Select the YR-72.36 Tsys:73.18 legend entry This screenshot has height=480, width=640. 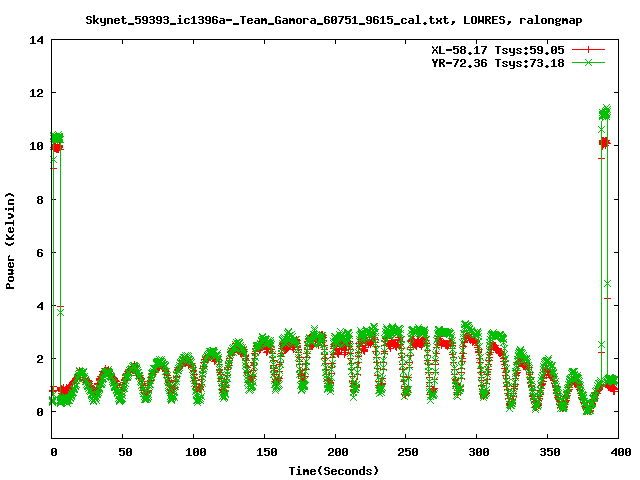498,63
